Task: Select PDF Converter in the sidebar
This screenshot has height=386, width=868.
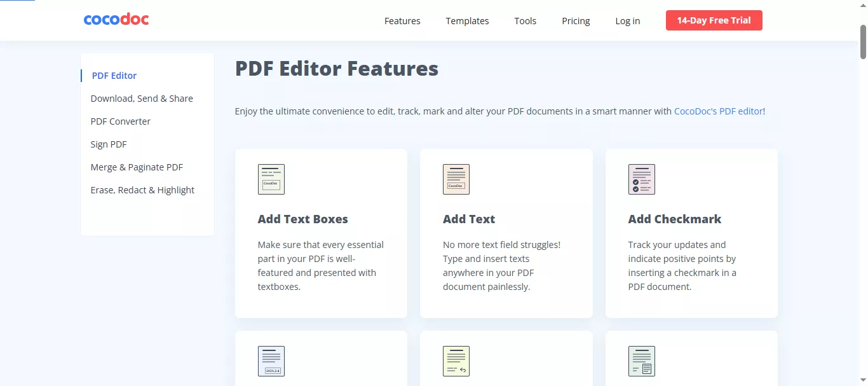Action: click(120, 121)
